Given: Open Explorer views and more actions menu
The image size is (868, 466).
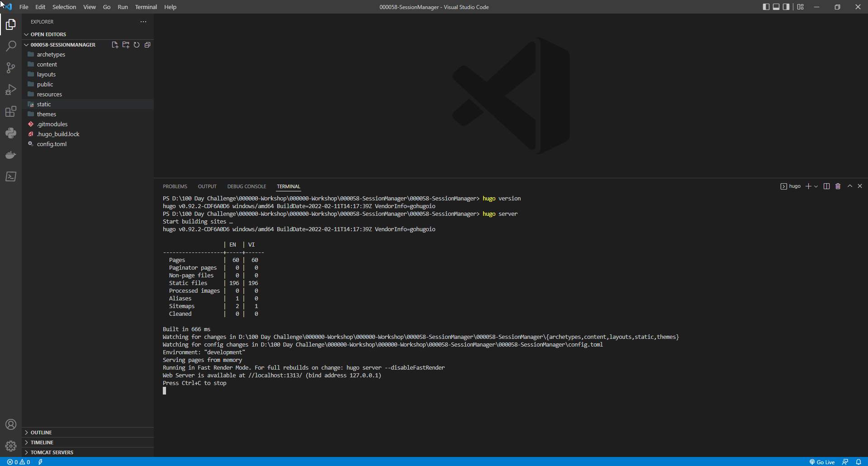Looking at the screenshot, I should point(143,22).
